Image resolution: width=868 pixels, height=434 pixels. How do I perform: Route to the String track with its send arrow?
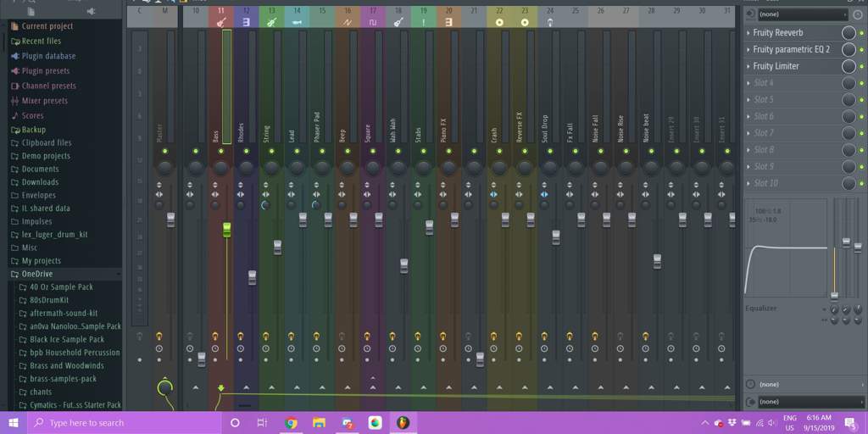[x=271, y=388]
